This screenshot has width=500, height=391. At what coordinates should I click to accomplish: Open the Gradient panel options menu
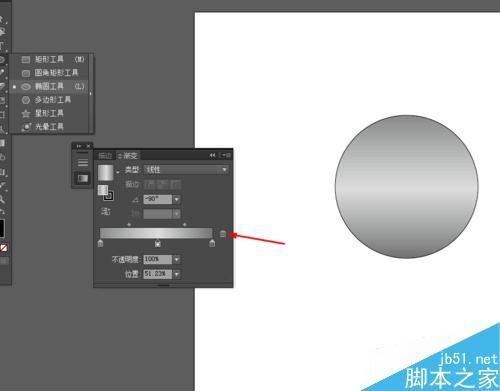click(x=226, y=155)
